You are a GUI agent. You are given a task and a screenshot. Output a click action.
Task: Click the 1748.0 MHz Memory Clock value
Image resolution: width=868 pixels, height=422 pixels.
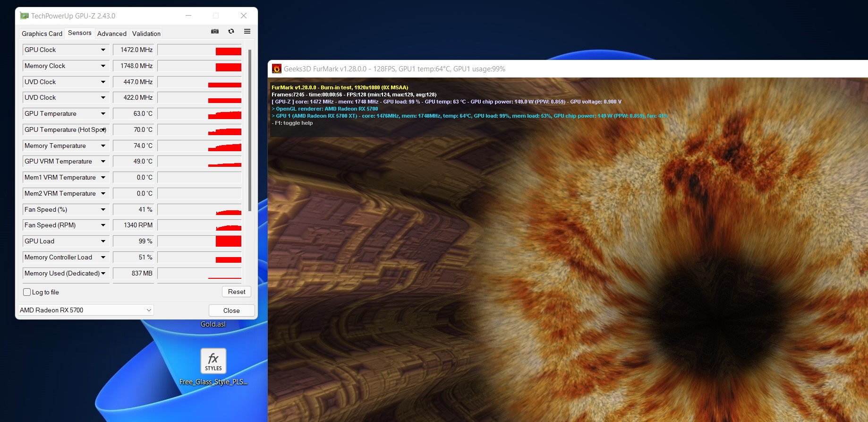tap(135, 66)
